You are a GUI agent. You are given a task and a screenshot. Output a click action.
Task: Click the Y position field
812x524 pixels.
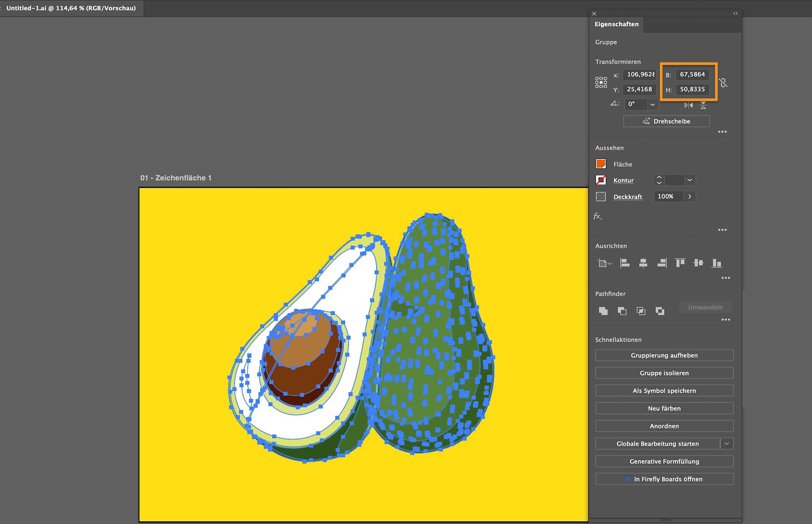(639, 89)
